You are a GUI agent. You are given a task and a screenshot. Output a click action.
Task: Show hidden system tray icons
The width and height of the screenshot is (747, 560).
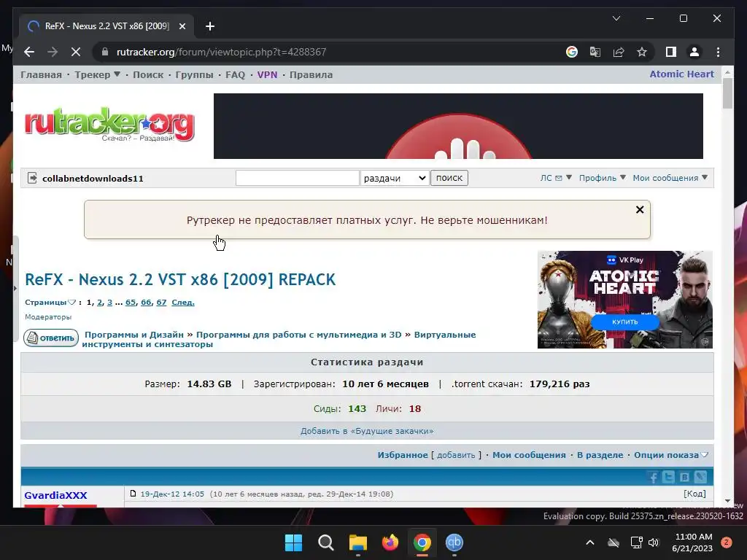click(x=589, y=542)
